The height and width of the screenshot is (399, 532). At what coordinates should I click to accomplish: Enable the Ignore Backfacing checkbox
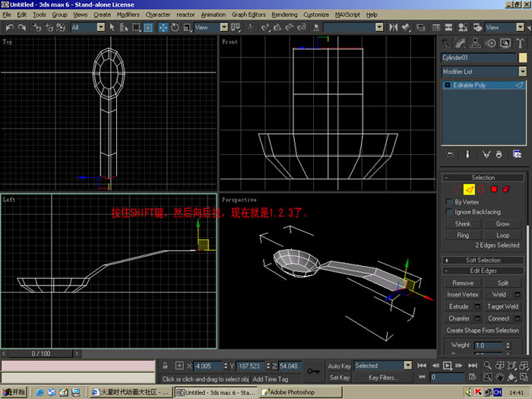(x=449, y=212)
